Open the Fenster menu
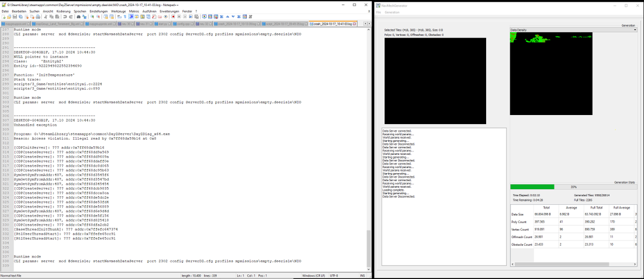This screenshot has width=644, height=279. point(187,11)
